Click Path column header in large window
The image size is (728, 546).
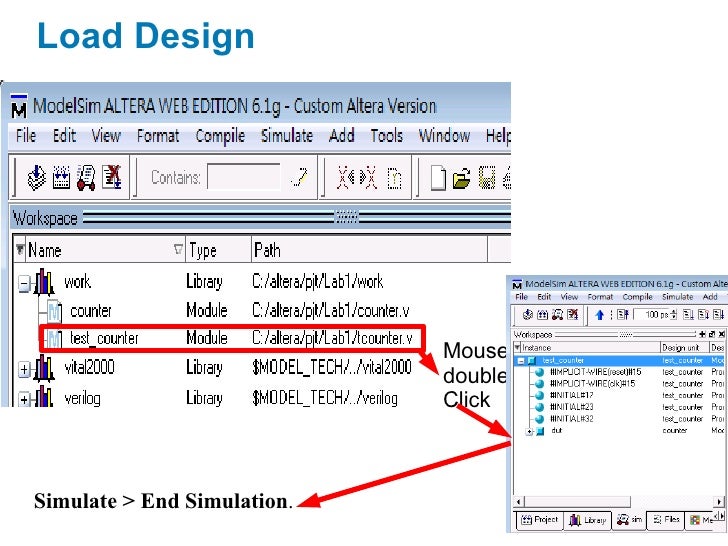[369, 250]
